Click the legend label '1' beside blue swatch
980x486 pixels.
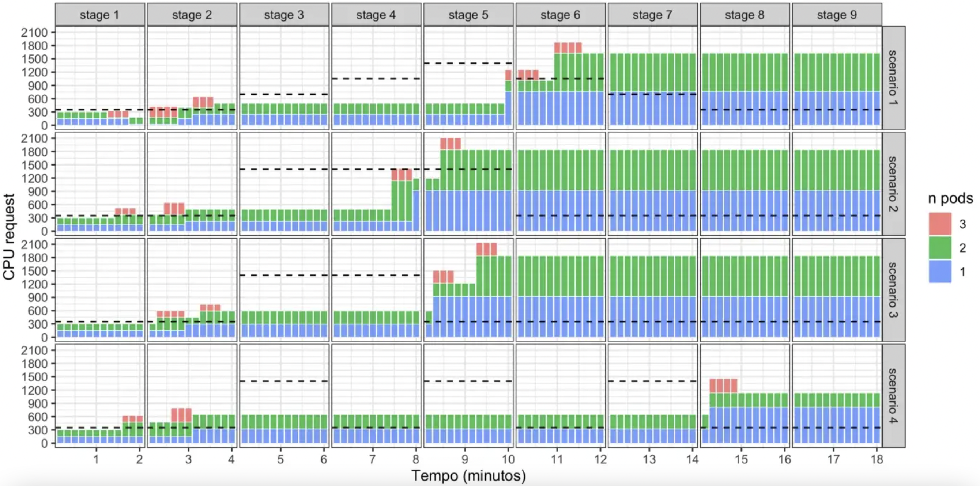(962, 272)
